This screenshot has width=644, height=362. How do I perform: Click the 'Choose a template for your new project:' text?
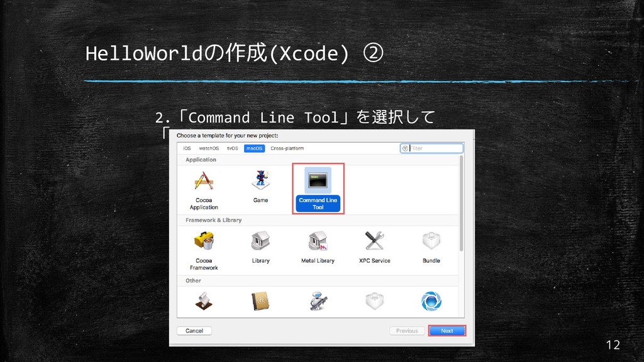point(227,136)
